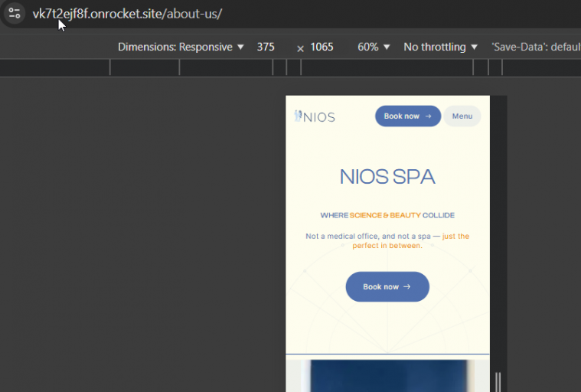The height and width of the screenshot is (392, 581).
Task: Click the arrow icon in header Book now
Action: [429, 116]
